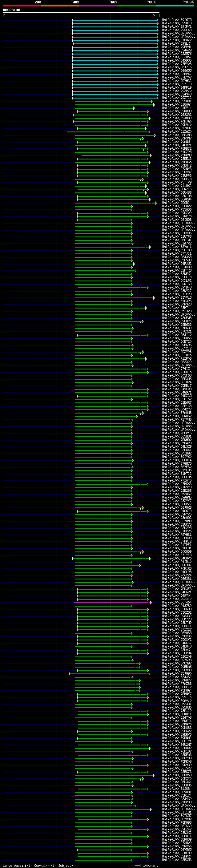Click label UniRef100_C2FTX8

pyautogui.click(x=177, y=271)
